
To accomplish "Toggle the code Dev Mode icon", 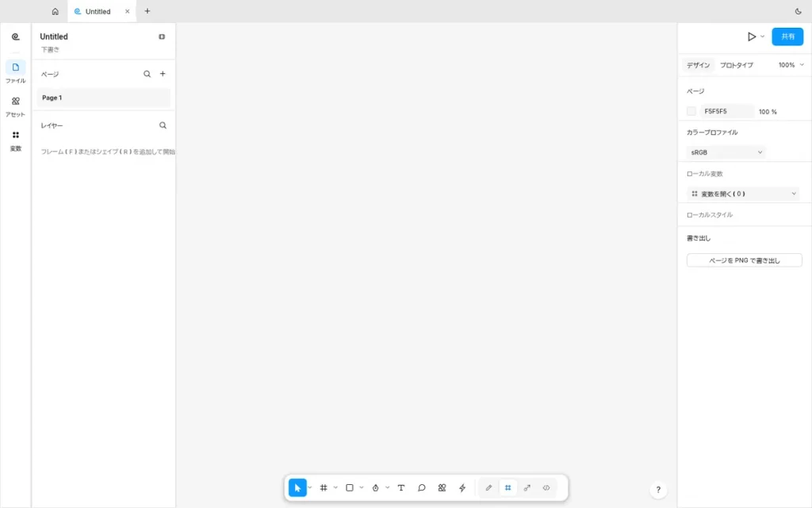I will (x=546, y=488).
